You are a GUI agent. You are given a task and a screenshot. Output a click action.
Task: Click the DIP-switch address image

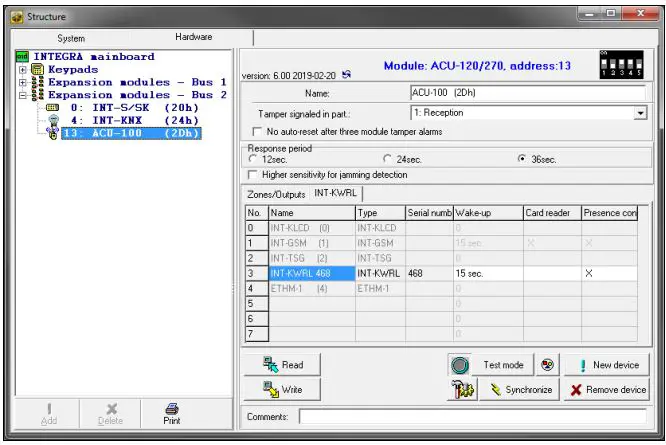point(621,65)
